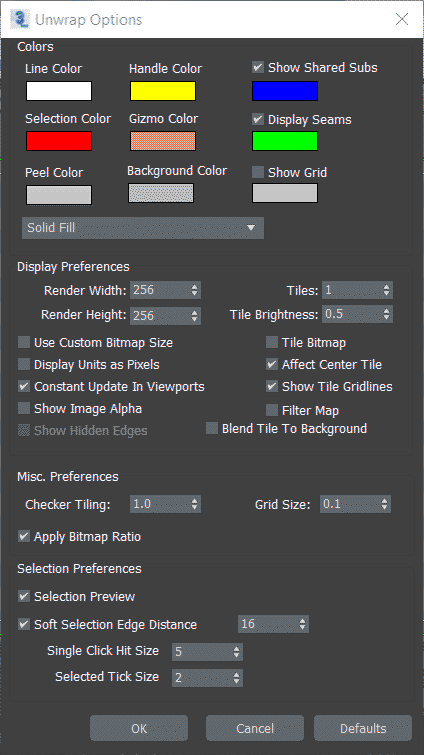424x755 pixels.
Task: Disable the Display Seams checkbox
Action: coord(258,119)
